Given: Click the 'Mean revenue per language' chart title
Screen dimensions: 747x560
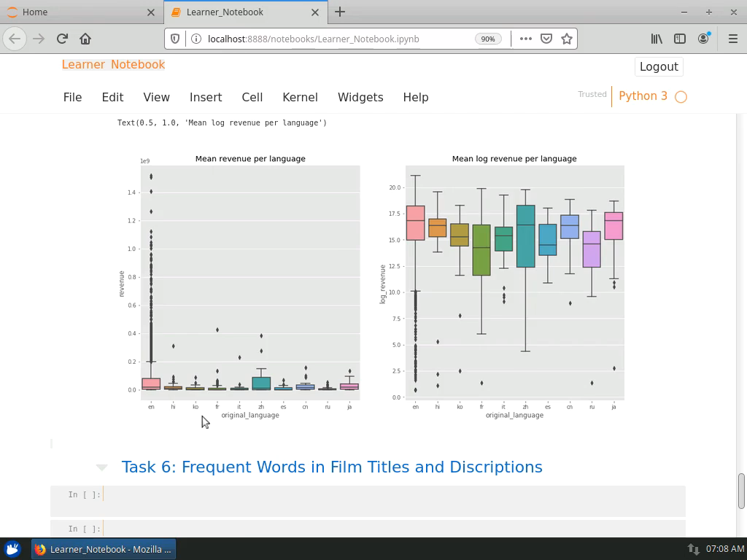Looking at the screenshot, I should pos(250,158).
